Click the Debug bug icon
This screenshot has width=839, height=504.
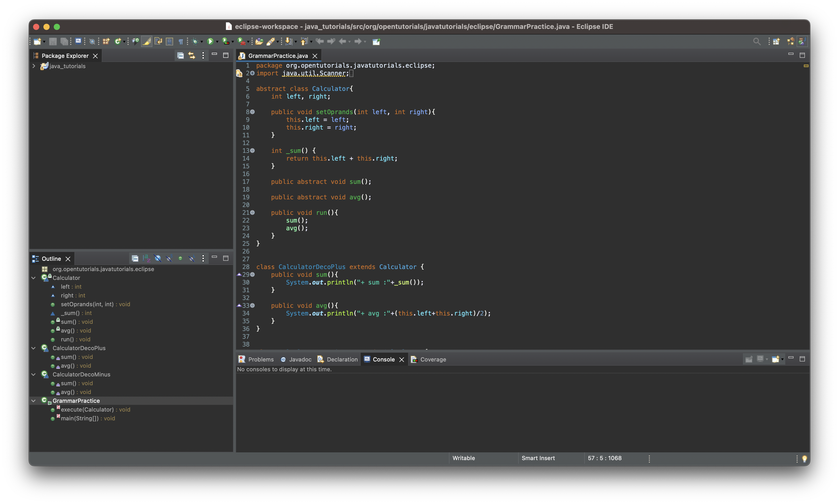[195, 41]
